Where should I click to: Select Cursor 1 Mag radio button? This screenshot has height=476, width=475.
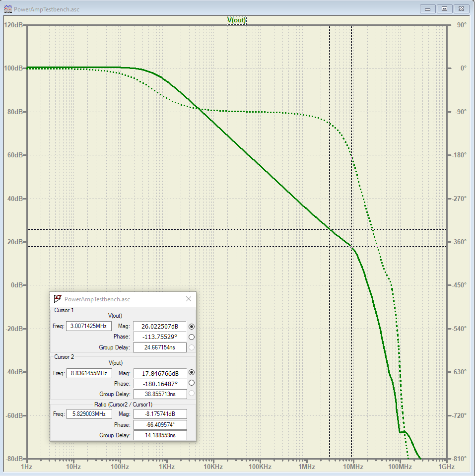(192, 326)
